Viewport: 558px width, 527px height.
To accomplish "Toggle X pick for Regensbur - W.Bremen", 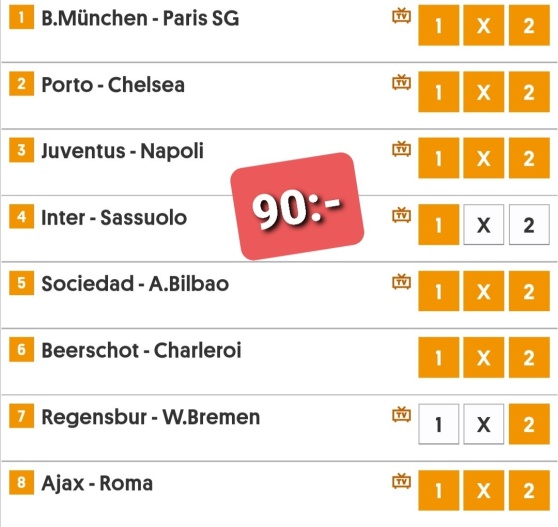I will pos(484,424).
